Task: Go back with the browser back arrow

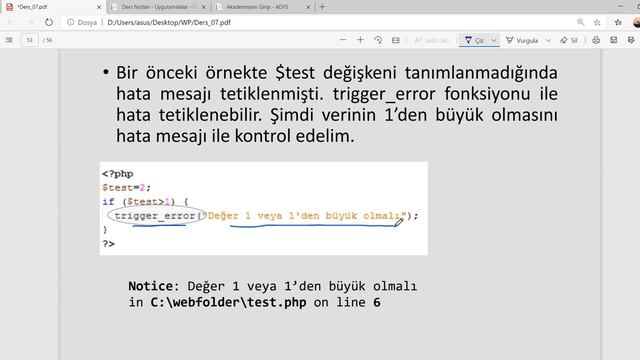Action: 10,22
